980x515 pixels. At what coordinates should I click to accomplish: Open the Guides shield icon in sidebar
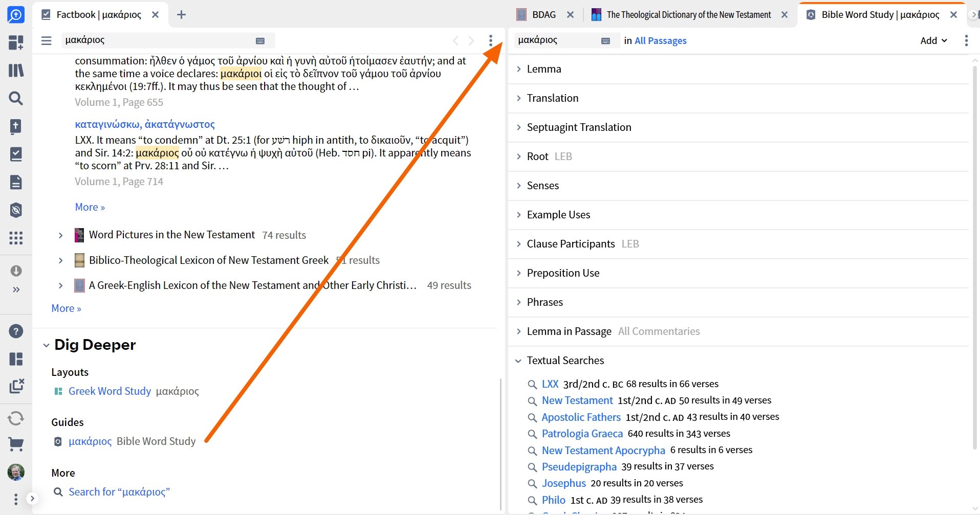(x=16, y=210)
